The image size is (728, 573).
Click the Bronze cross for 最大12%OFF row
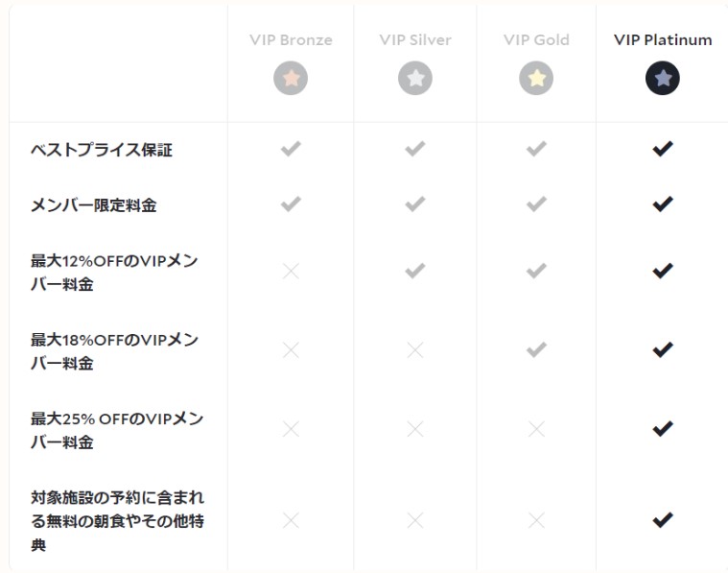click(x=291, y=271)
